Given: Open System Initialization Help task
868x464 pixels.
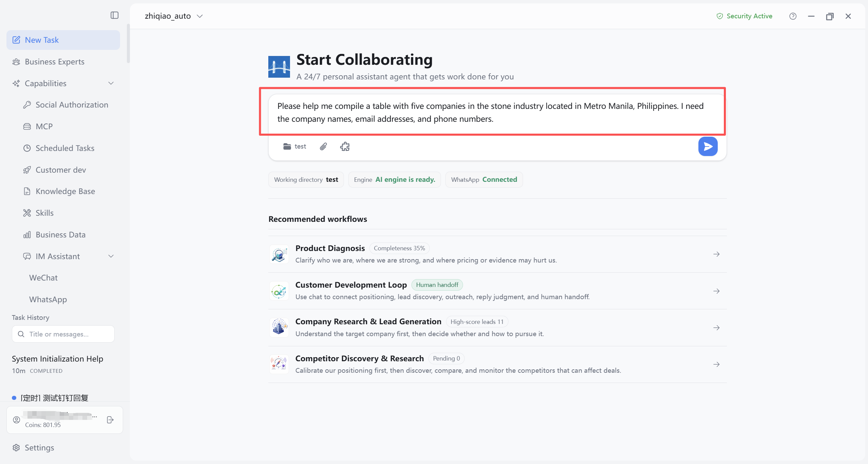Looking at the screenshot, I should (x=63, y=364).
